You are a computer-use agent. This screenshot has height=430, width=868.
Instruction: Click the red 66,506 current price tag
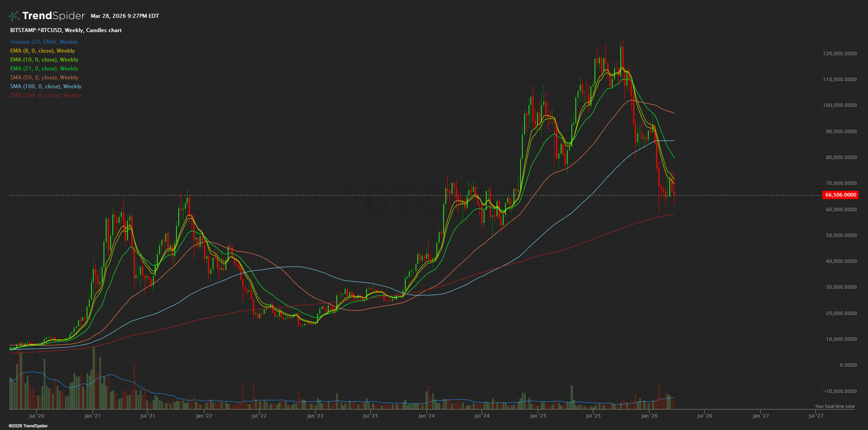tap(840, 195)
